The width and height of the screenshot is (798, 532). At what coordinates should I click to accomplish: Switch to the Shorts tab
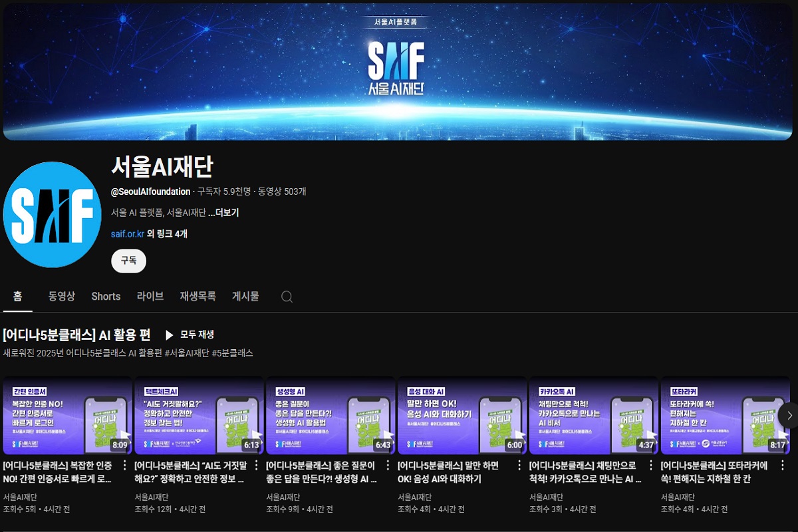click(x=106, y=297)
